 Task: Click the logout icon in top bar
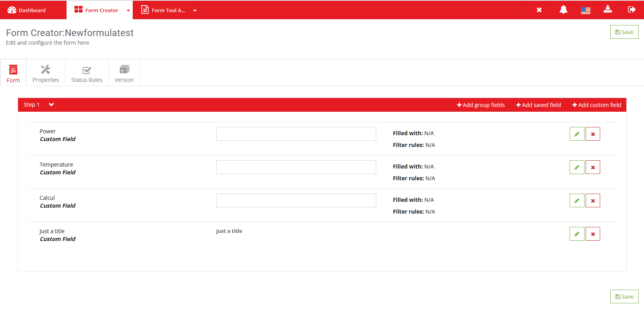(x=631, y=10)
